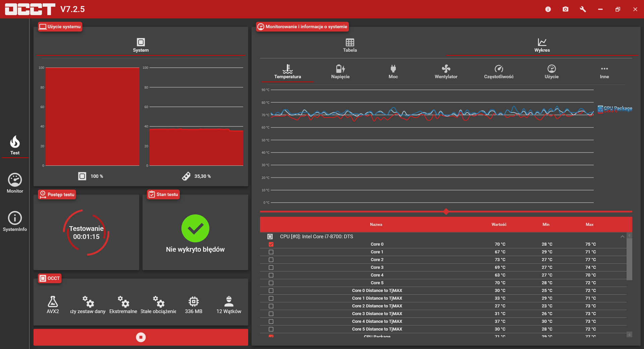Check the Core 4 Distance to TjMAX checkbox
This screenshot has width=644, height=349.
pos(271,321)
